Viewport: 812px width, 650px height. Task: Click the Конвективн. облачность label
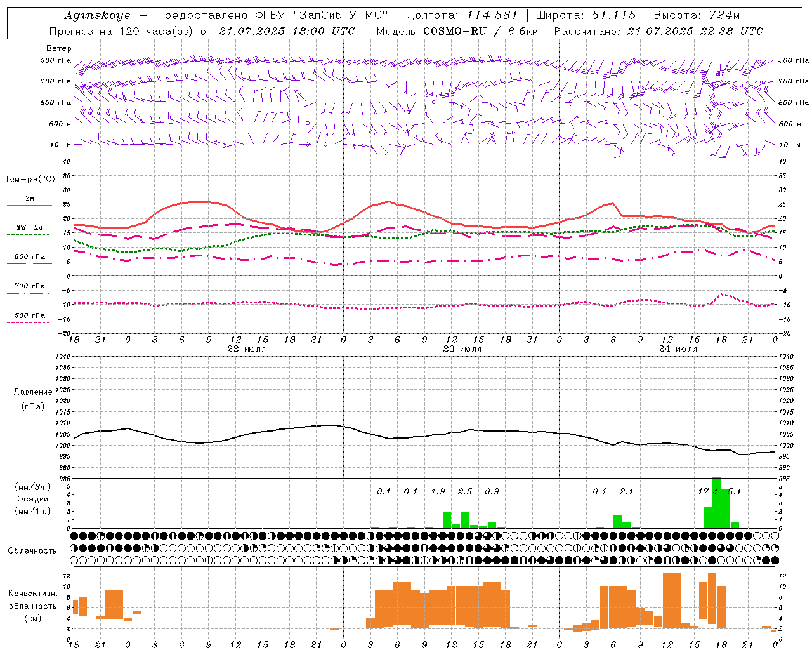tap(32, 599)
